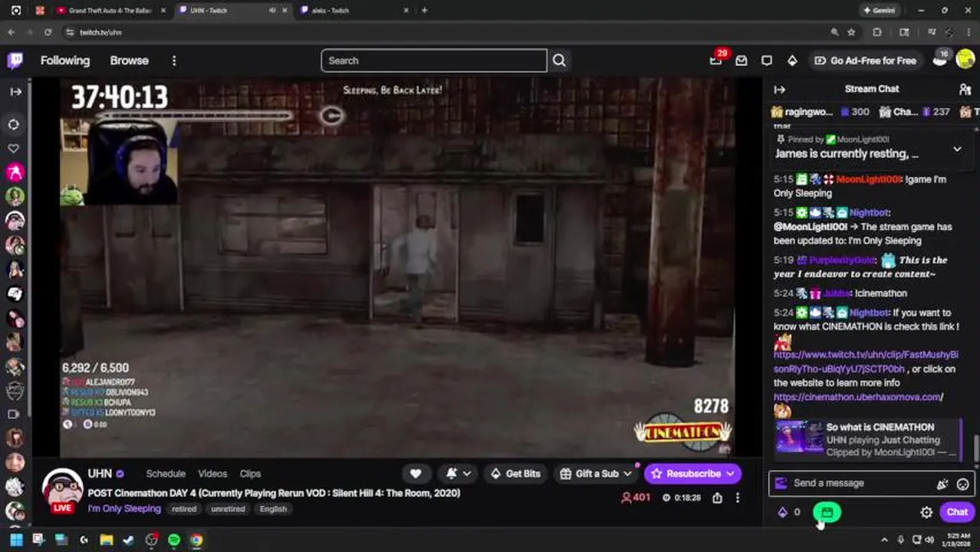This screenshot has height=552, width=980.
Task: Open the browser extensions puzzle icon
Action: click(x=877, y=32)
